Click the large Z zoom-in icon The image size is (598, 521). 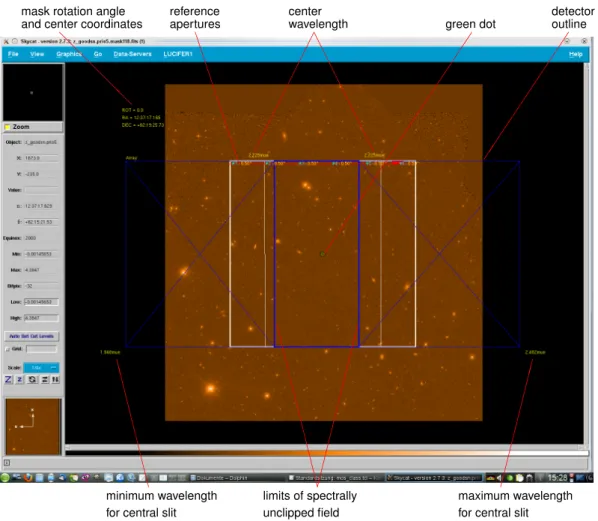[x=8, y=379]
